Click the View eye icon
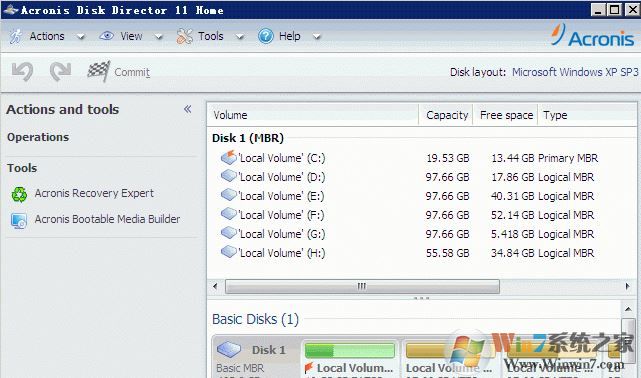 coord(106,36)
